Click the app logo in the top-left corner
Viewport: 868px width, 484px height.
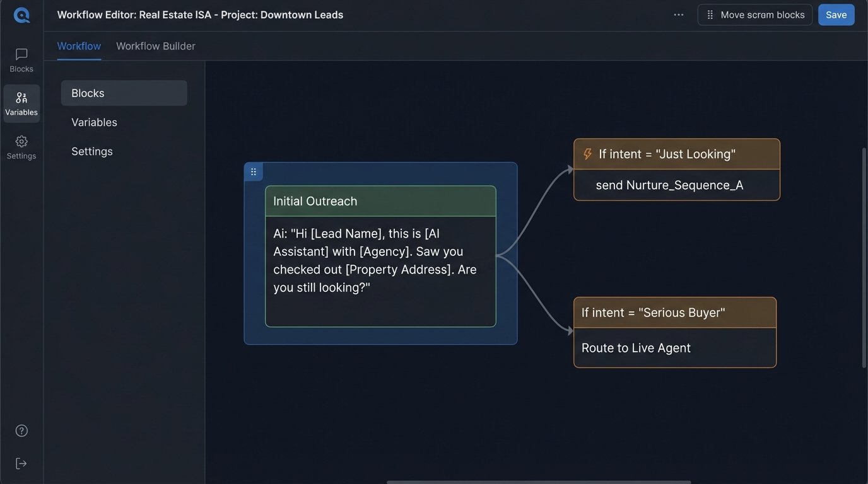click(21, 14)
